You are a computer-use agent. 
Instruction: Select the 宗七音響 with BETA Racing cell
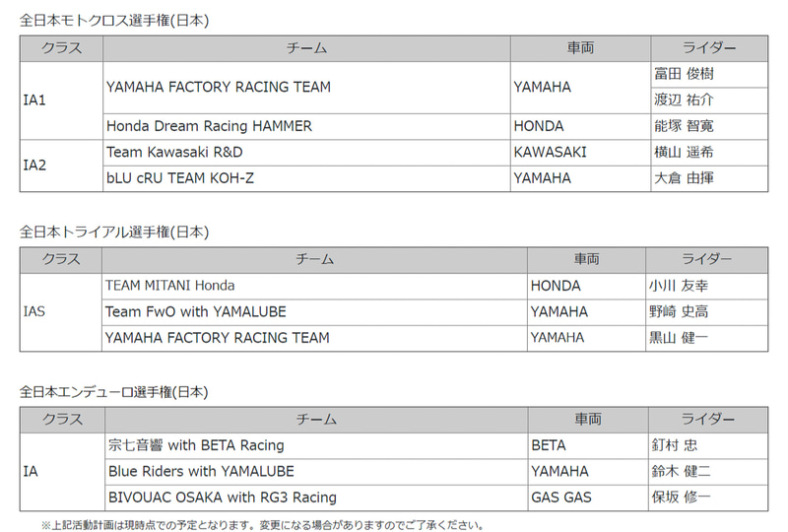point(196,445)
